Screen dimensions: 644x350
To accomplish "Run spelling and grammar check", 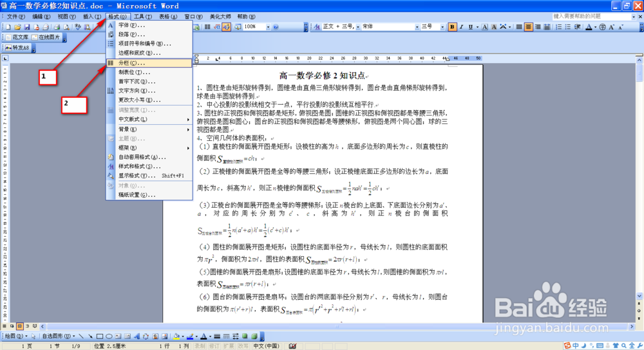I will [x=78, y=26].
